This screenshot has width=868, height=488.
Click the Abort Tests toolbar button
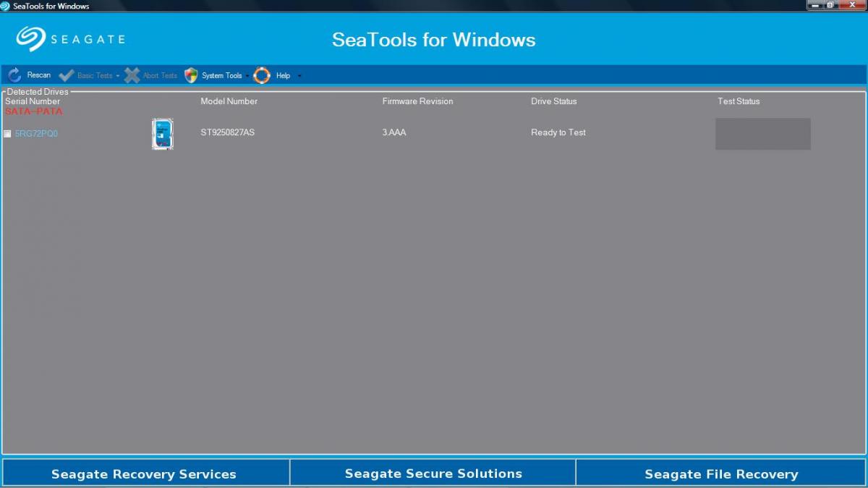click(150, 75)
